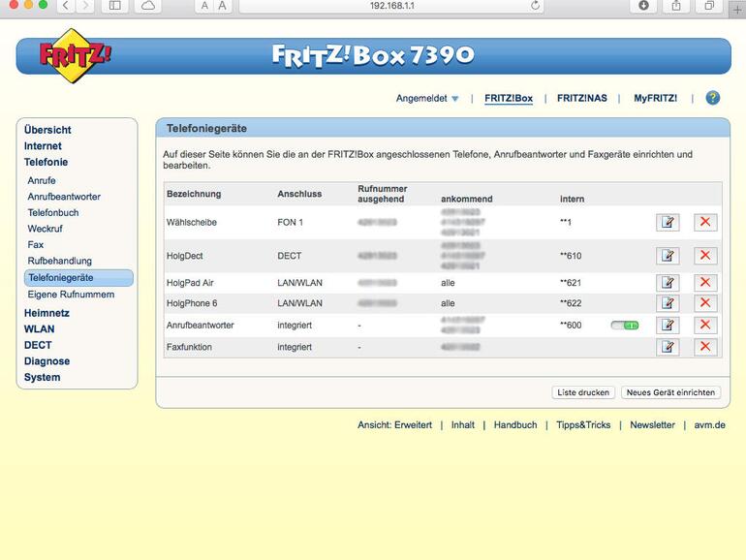Image resolution: width=746 pixels, height=560 pixels.
Task: Open the avm.de footer link
Action: tap(709, 425)
